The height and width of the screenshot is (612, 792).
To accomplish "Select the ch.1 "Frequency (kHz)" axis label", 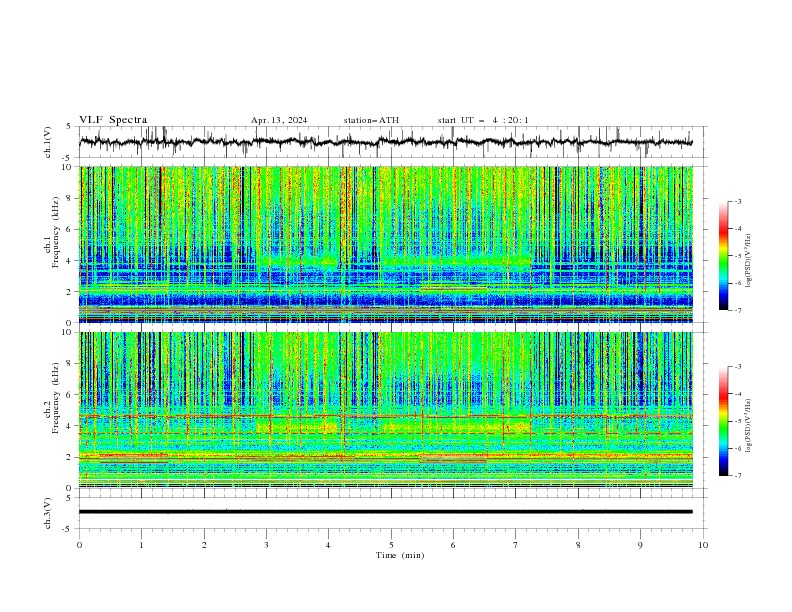I will point(56,232).
